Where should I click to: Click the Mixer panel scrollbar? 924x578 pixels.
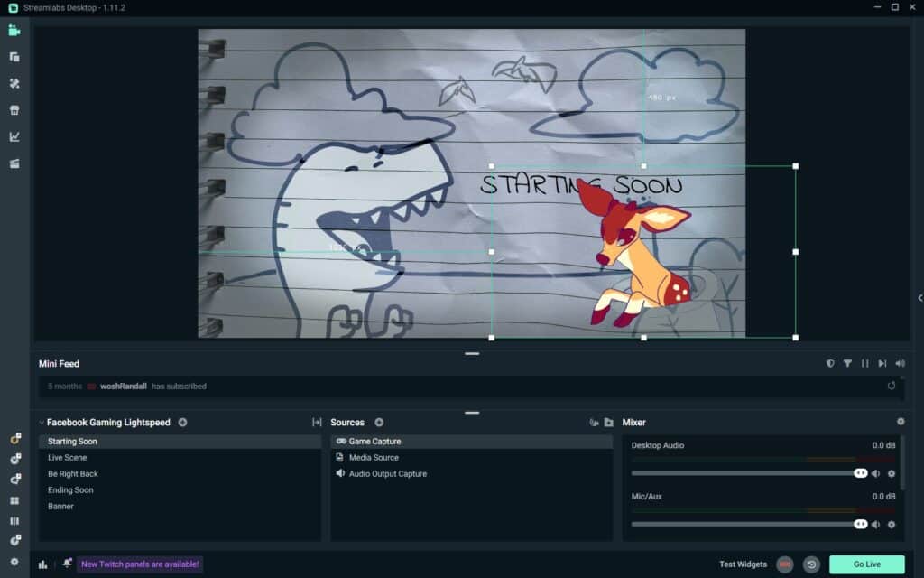coord(902,463)
